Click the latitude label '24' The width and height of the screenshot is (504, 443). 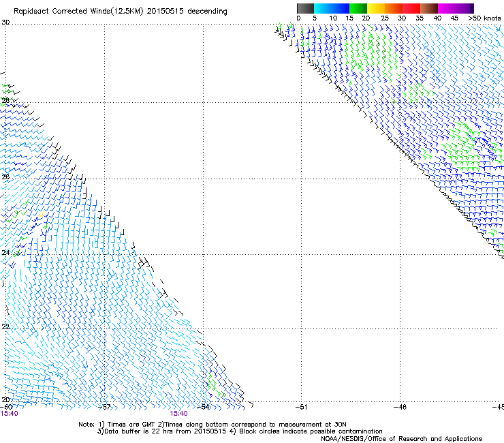coord(5,252)
